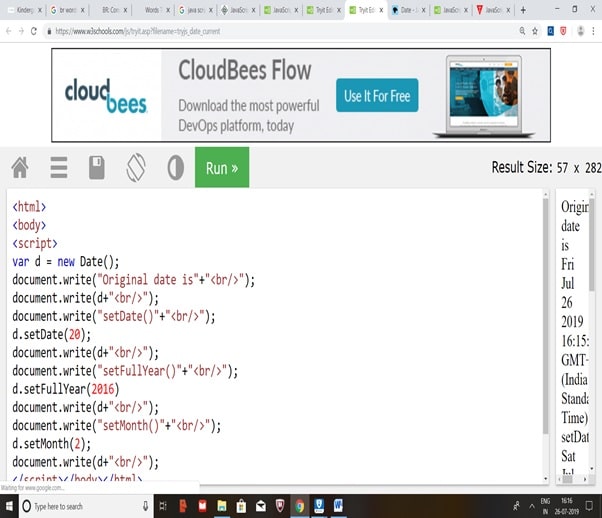Viewport: 602px width, 518px height.
Task: Click the '<script>' tag line in the code
Action: [x=35, y=243]
